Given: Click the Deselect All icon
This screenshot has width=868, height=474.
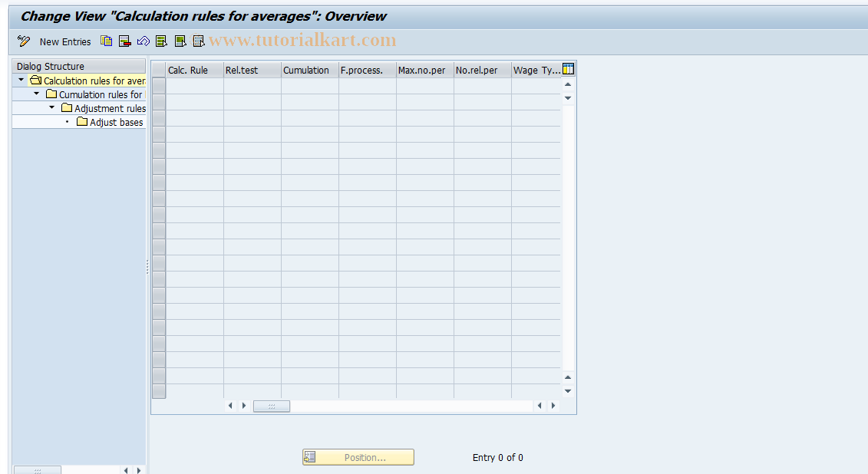Looking at the screenshot, I should pyautogui.click(x=199, y=41).
